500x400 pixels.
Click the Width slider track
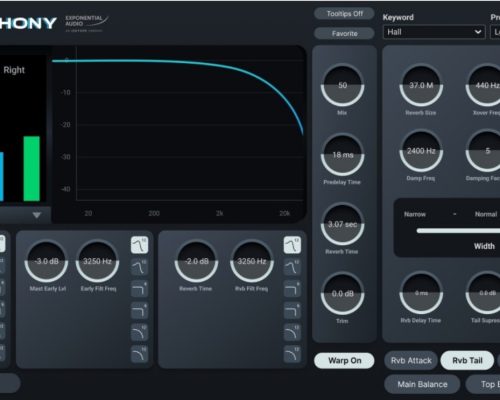[x=458, y=231]
